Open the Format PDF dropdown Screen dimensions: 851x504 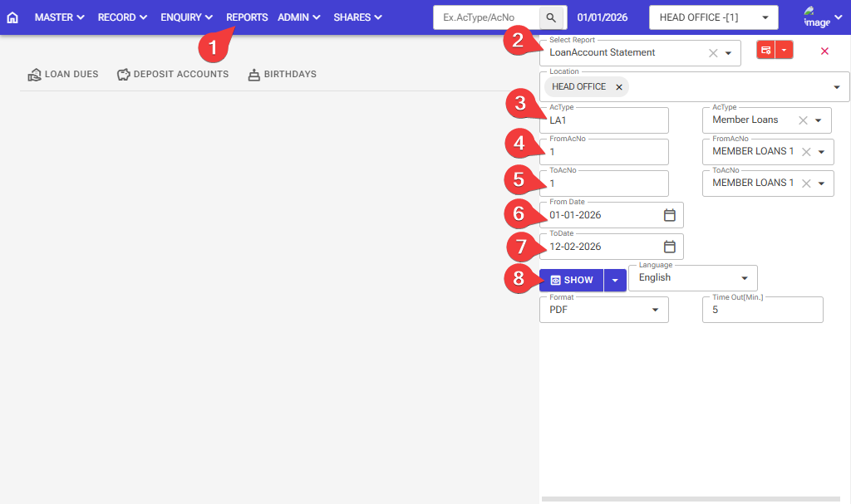click(x=655, y=310)
